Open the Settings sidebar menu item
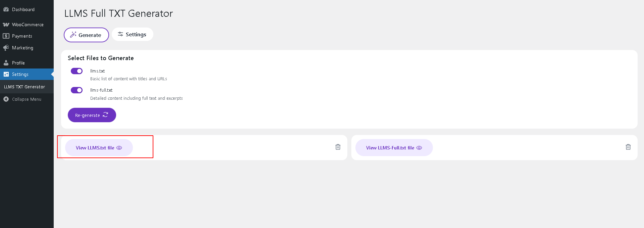Image resolution: width=644 pixels, height=228 pixels. (20, 74)
